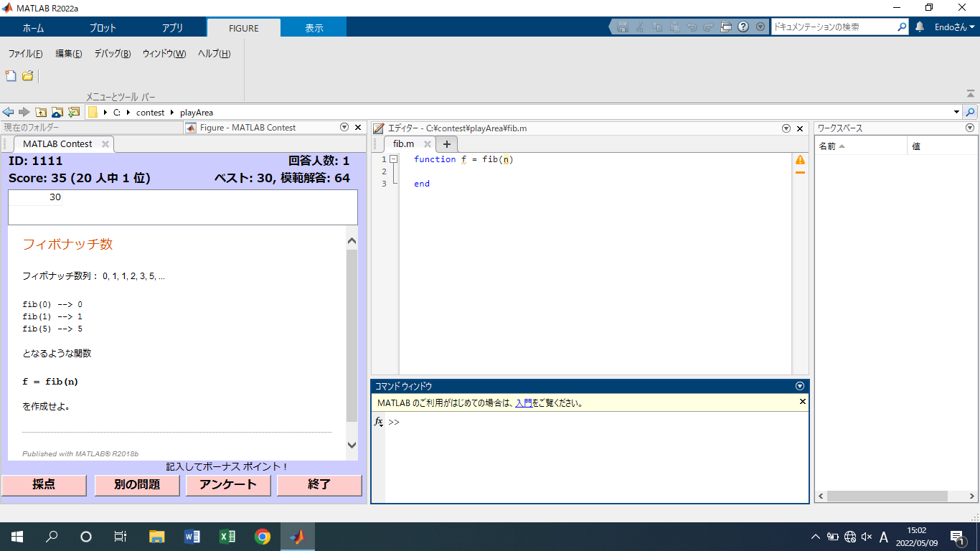Click the Save icon in quick access toolbar
Viewport: 980px width, 551px height.
tap(622, 27)
